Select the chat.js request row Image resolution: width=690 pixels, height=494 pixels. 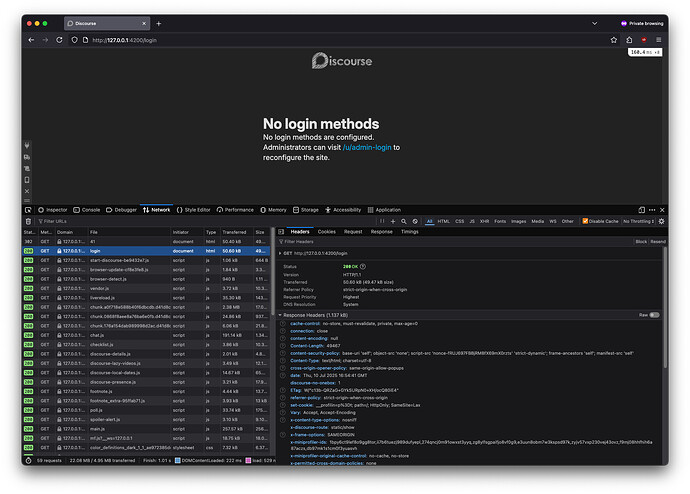tap(146, 335)
